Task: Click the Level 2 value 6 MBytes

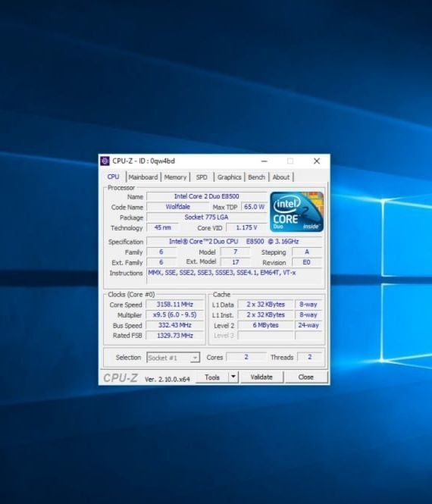Action: [266, 325]
